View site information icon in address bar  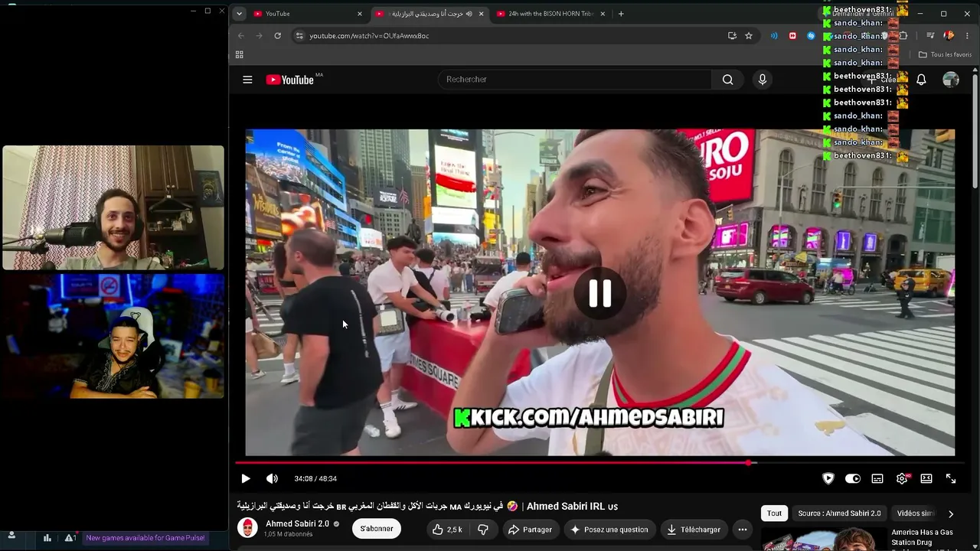click(299, 36)
